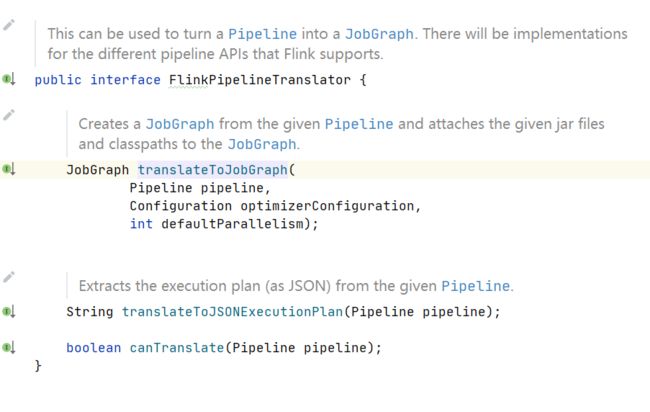
Task: Click the pencil icon beside the interface documentation
Action: [9, 25]
